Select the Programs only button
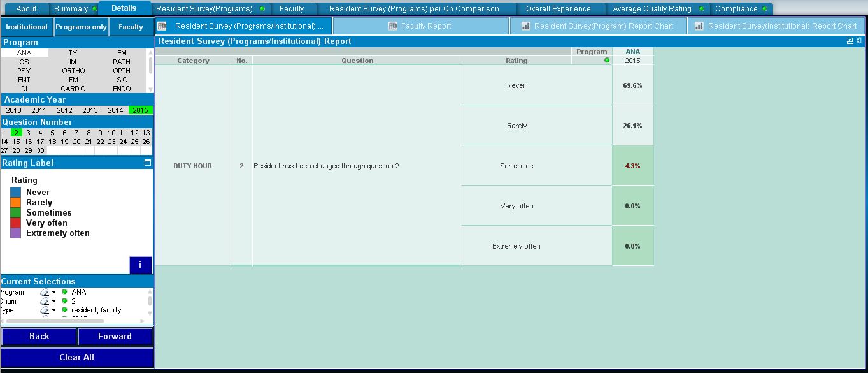868x373 pixels. pyautogui.click(x=81, y=27)
